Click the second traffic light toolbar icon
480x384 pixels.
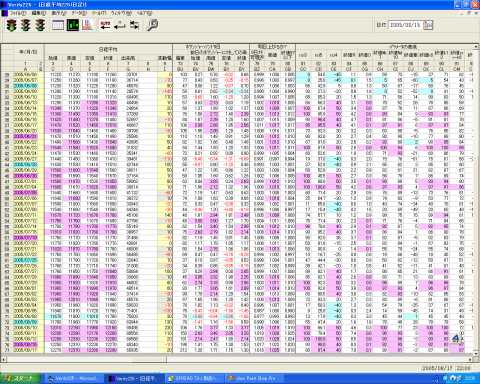click(x=26, y=25)
